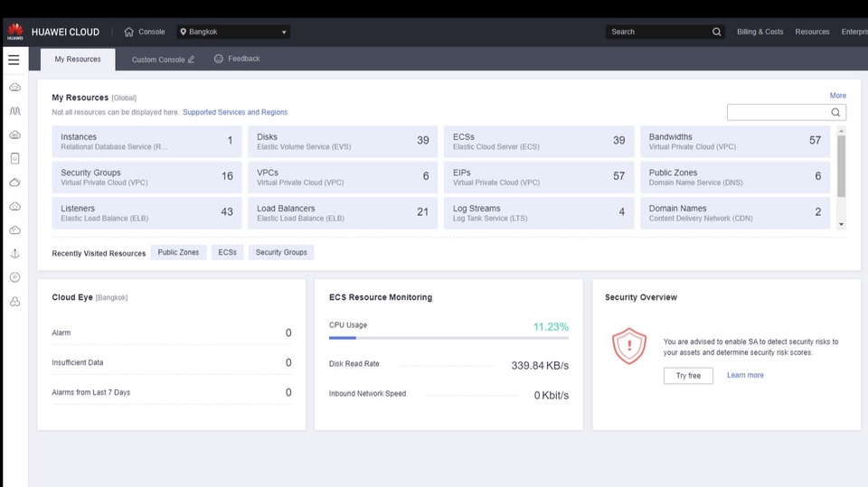Open Supported Services and Regions link
Screen dimensions: 868x487
(235, 112)
